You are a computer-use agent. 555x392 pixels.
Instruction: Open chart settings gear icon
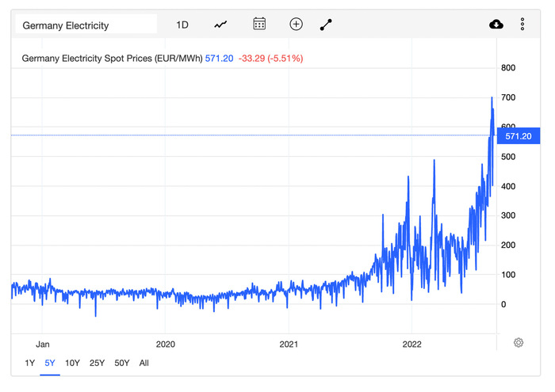point(518,343)
